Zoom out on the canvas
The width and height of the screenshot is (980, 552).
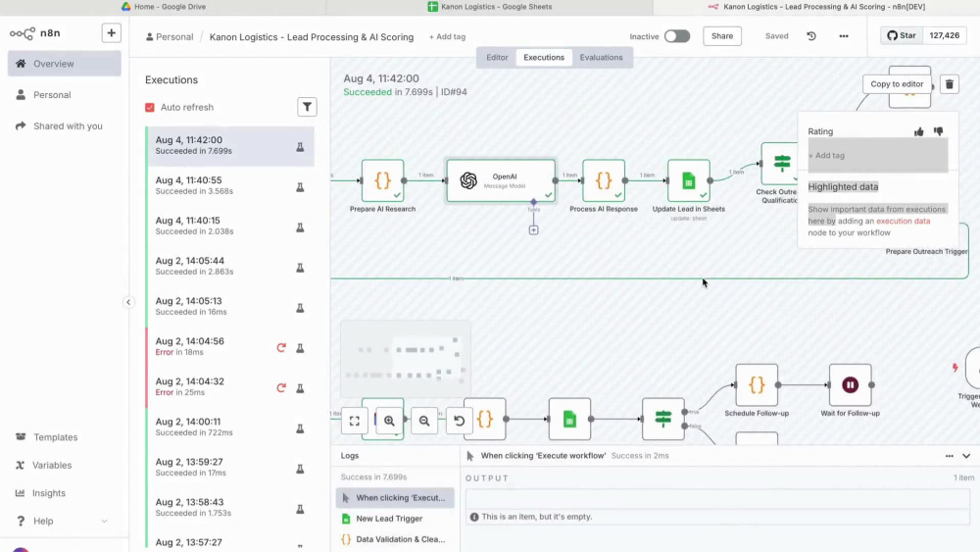click(x=424, y=421)
